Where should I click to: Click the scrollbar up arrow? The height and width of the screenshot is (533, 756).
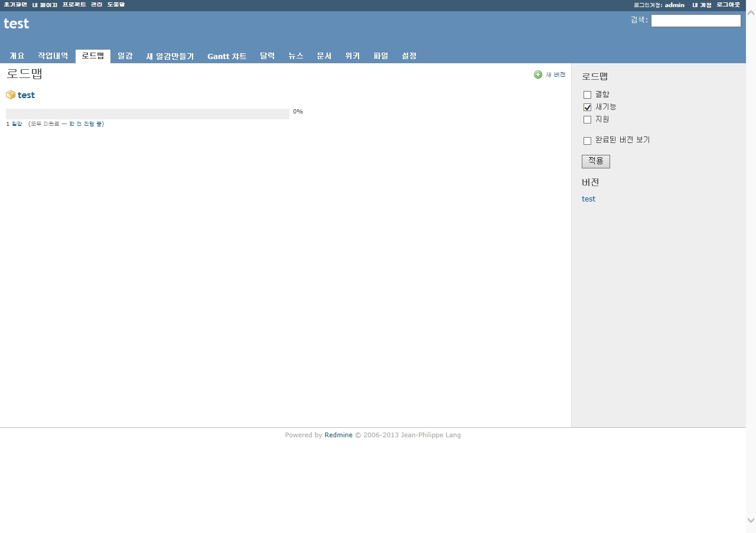(751, 13)
